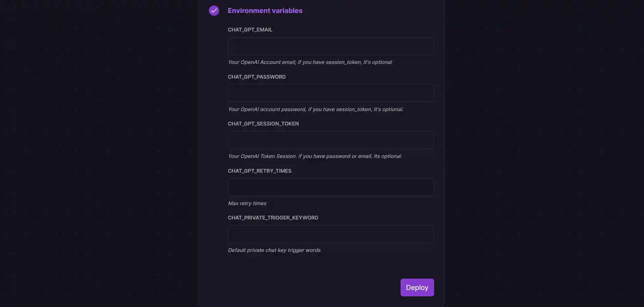Image resolution: width=644 pixels, height=307 pixels.
Task: Click the Environment variables section heading
Action: 265,11
